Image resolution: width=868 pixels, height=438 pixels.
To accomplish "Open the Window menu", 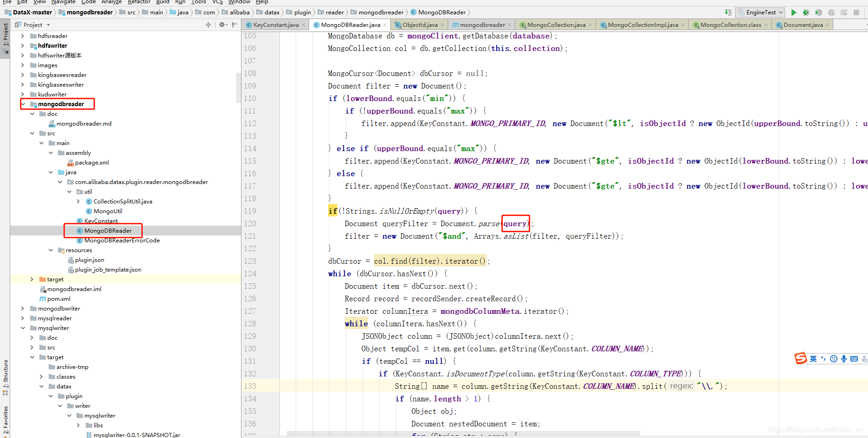I will coord(239,2).
